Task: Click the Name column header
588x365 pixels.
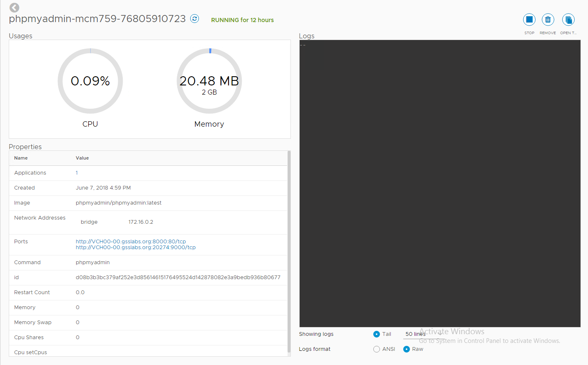Action: (x=21, y=158)
